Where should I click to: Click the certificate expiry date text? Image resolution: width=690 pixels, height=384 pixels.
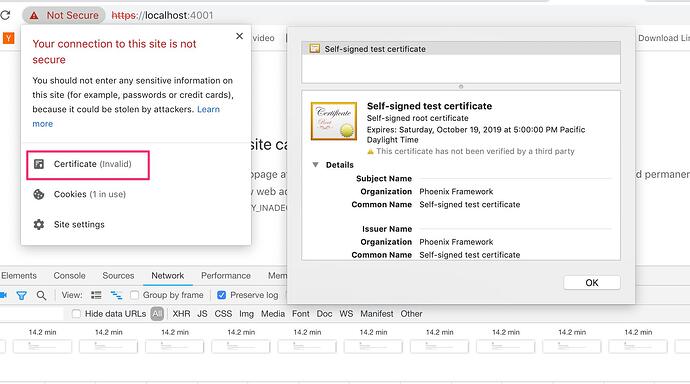tap(476, 135)
